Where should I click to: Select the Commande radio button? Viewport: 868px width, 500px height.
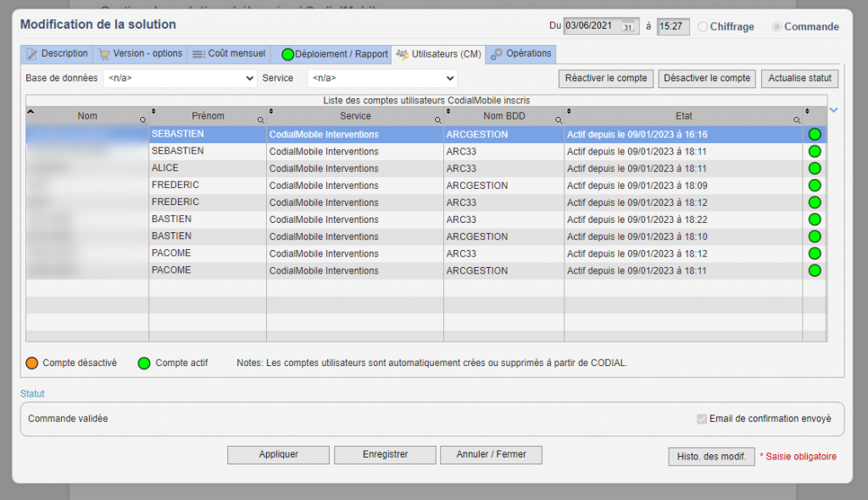[x=777, y=26]
